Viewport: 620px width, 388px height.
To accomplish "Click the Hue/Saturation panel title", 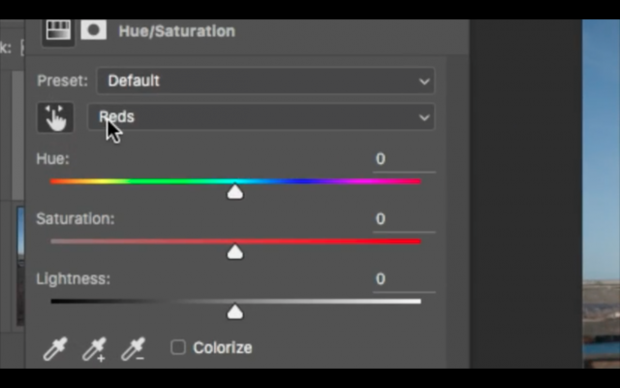I will [177, 31].
